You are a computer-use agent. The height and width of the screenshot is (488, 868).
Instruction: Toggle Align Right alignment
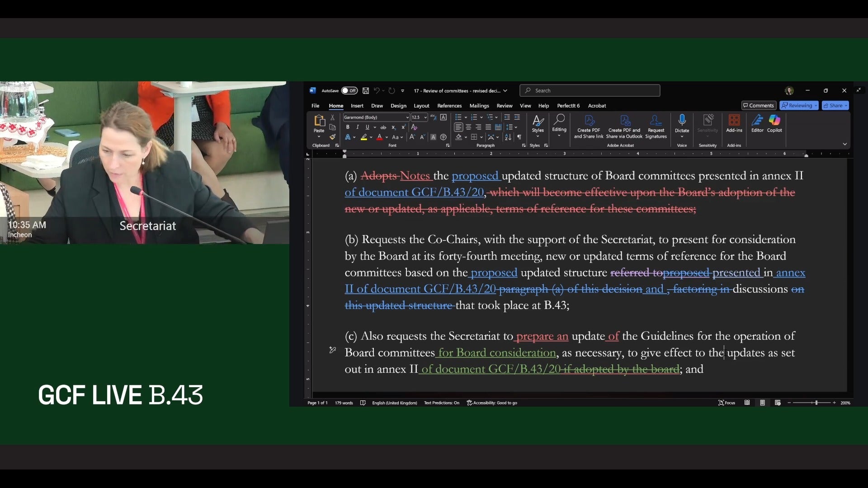(478, 127)
